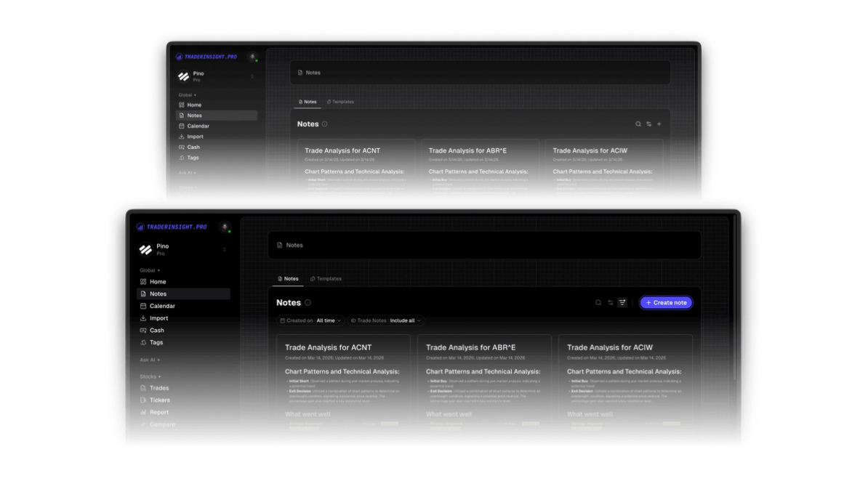Go to Home in upper window sidebar
The width and height of the screenshot is (868, 489).
[217, 105]
